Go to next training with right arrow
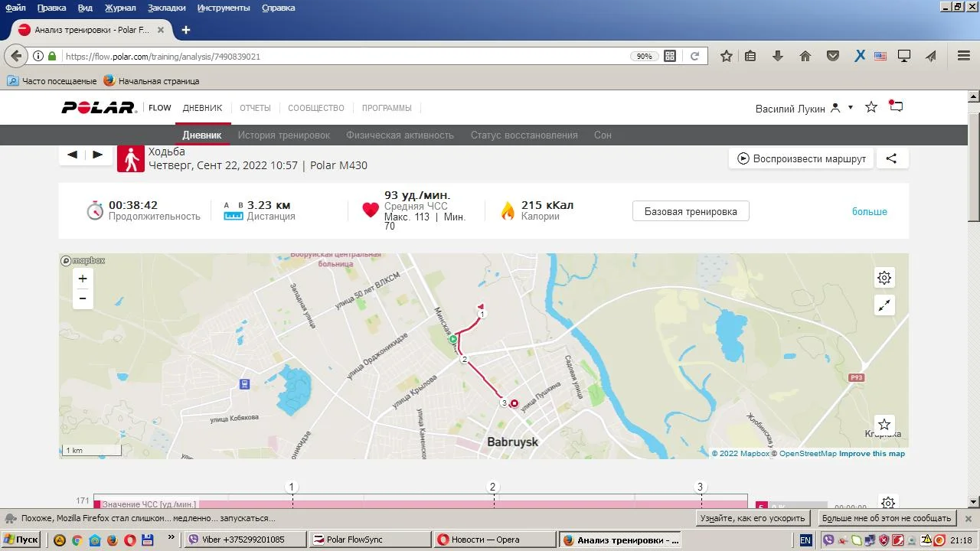The image size is (980, 551). (x=97, y=155)
